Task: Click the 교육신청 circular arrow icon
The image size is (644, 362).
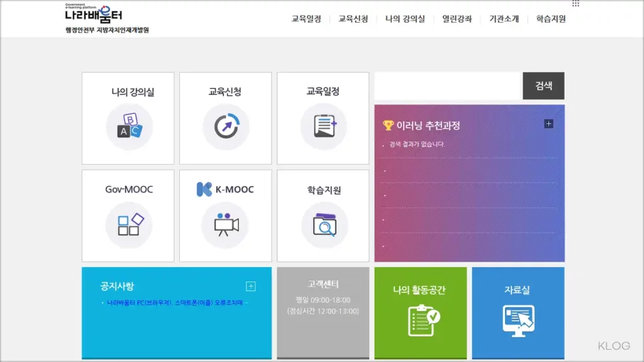Action: pos(226,126)
